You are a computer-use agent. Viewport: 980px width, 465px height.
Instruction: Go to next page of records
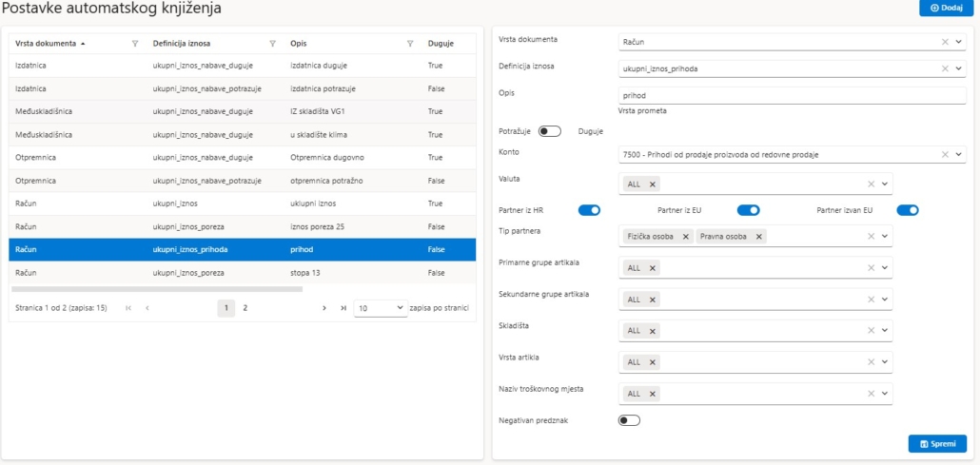tap(324, 308)
